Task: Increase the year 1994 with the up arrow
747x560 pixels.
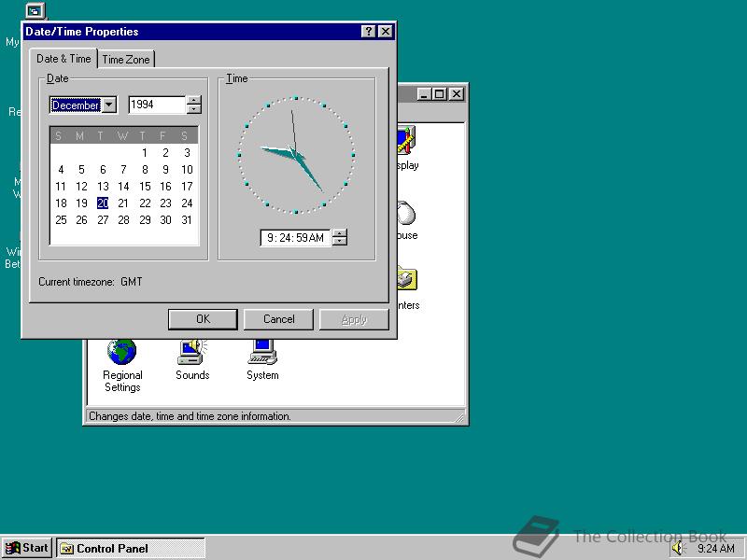Action: 194,100
